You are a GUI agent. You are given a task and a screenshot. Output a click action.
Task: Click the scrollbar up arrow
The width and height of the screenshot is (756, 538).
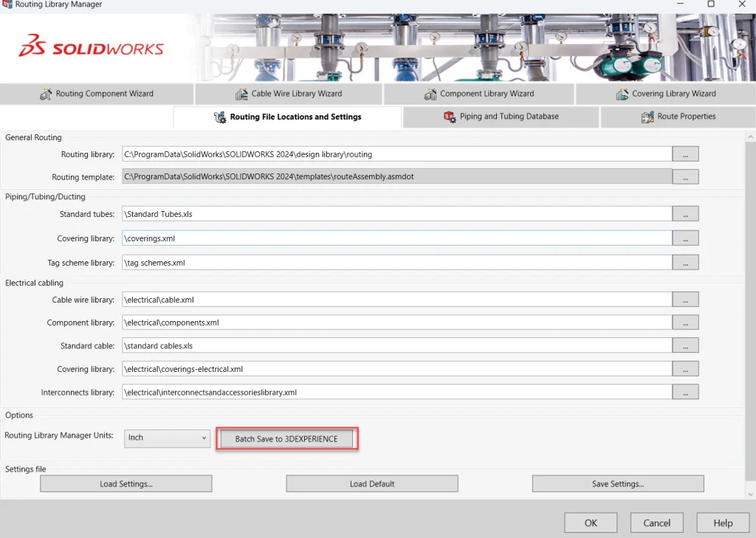[750, 137]
